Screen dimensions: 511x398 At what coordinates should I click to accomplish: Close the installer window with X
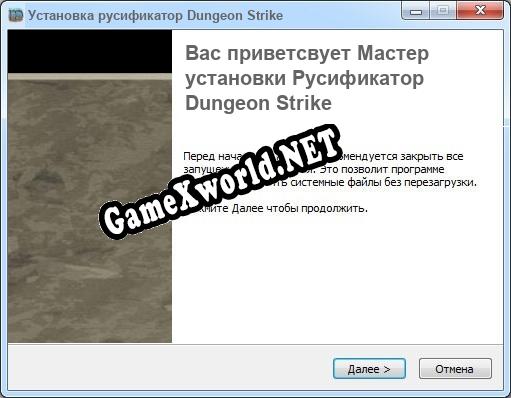(x=480, y=11)
